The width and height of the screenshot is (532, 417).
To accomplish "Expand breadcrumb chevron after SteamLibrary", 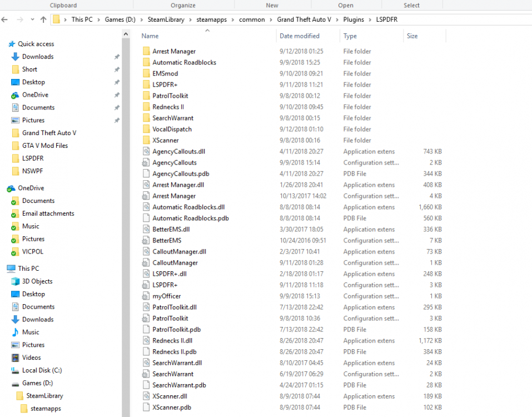I will pyautogui.click(x=190, y=19).
